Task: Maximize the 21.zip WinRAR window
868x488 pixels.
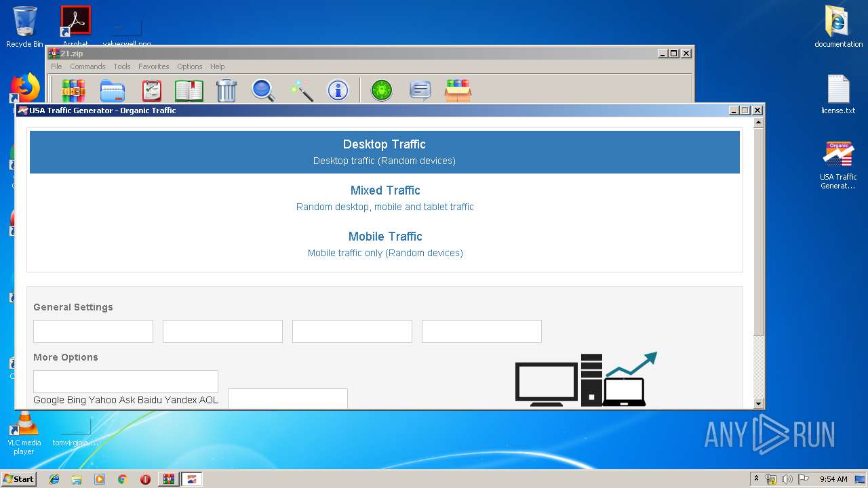Action: pyautogui.click(x=673, y=54)
